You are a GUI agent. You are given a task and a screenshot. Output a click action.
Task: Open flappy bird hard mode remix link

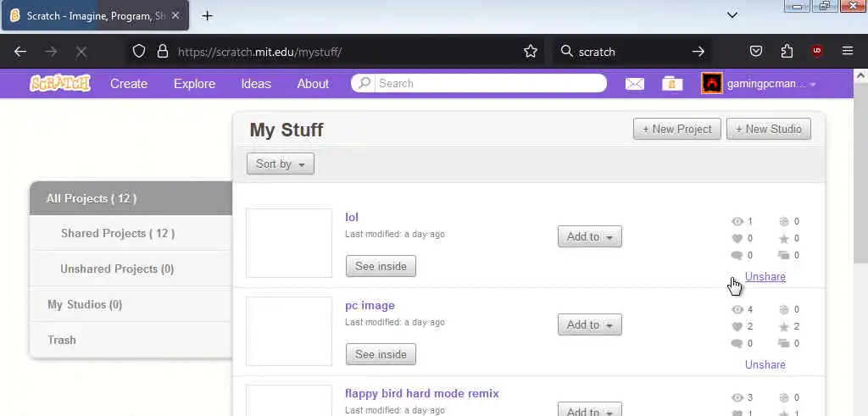click(422, 393)
